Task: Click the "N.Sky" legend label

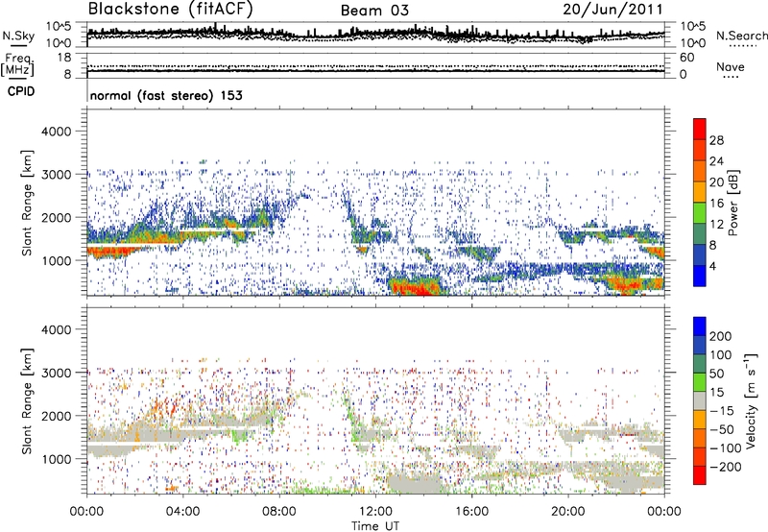Action: (18, 36)
